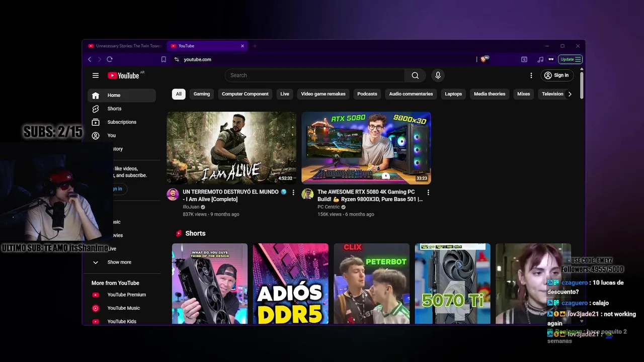This screenshot has width=644, height=362.
Task: Open the graphics card design short
Action: point(210,284)
